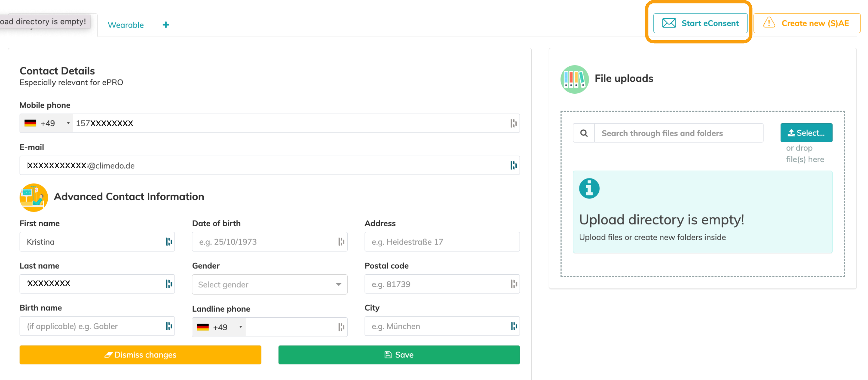Click history icon in E-mail field

(513, 165)
